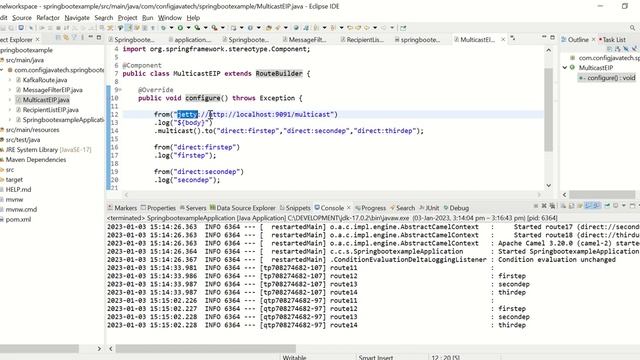Click the editor vertical scrollbar thumb
Image resolution: width=640 pixels, height=360 pixels.
549,109
